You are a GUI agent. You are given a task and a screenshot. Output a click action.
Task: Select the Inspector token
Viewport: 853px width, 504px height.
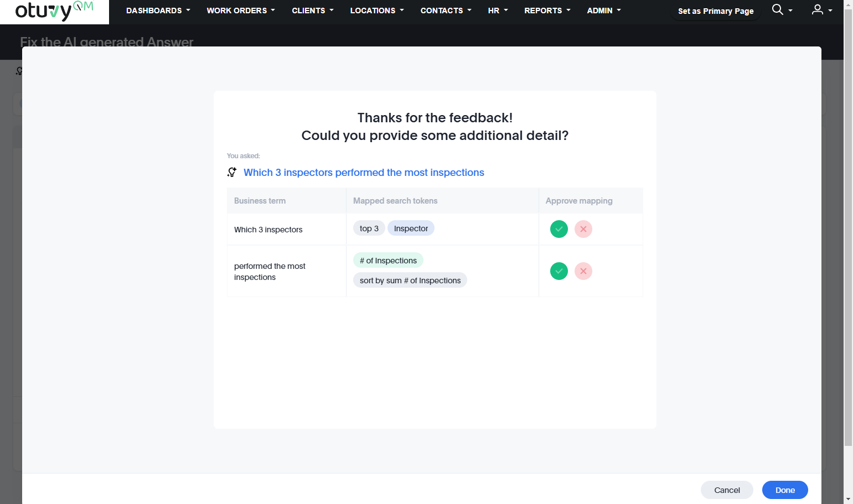[x=411, y=228]
